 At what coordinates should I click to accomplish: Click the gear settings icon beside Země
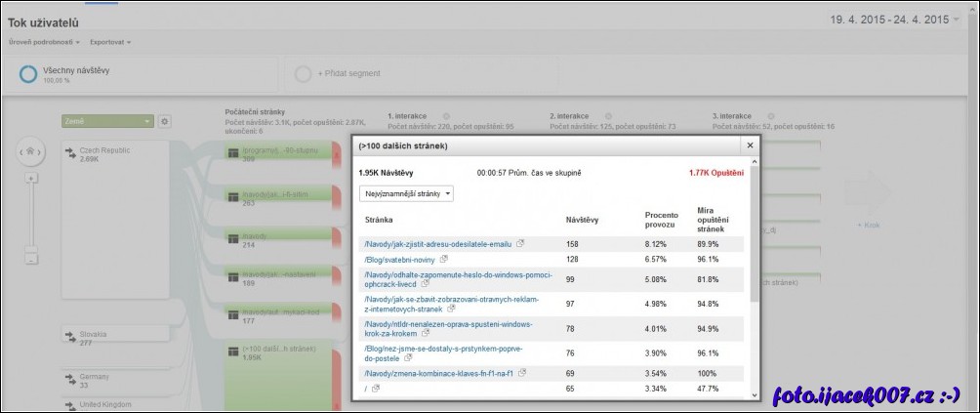[164, 121]
